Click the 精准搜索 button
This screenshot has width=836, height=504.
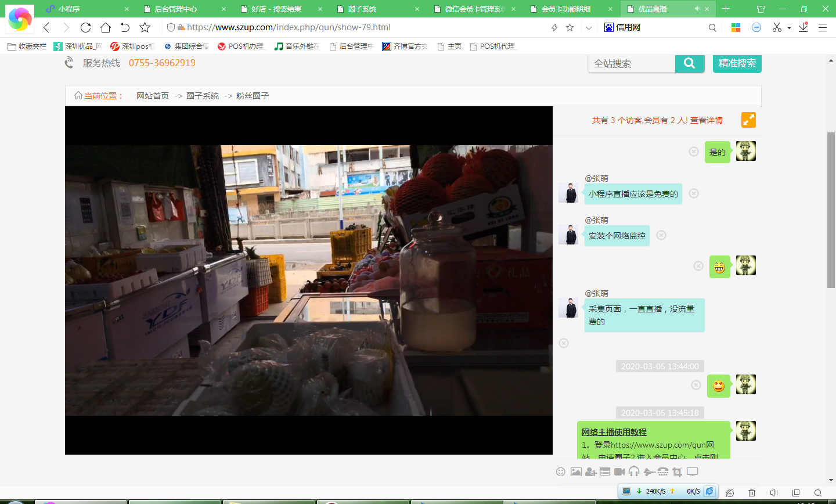[x=737, y=63]
